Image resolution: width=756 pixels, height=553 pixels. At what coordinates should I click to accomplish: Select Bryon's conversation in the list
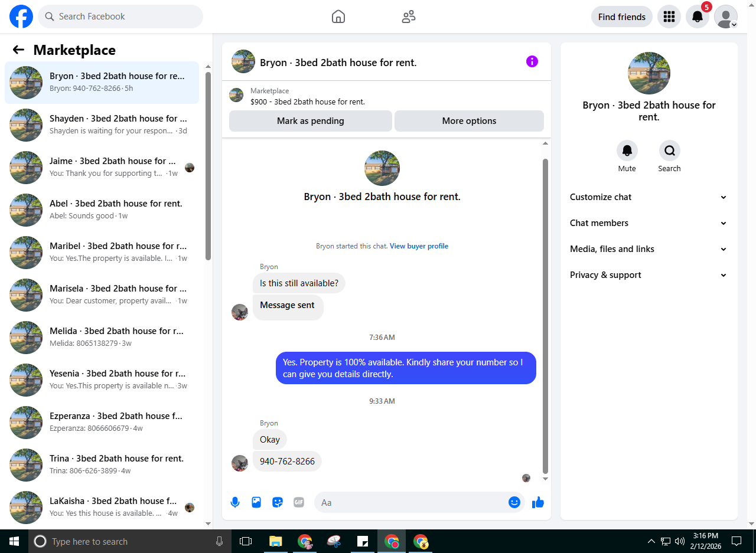(102, 83)
